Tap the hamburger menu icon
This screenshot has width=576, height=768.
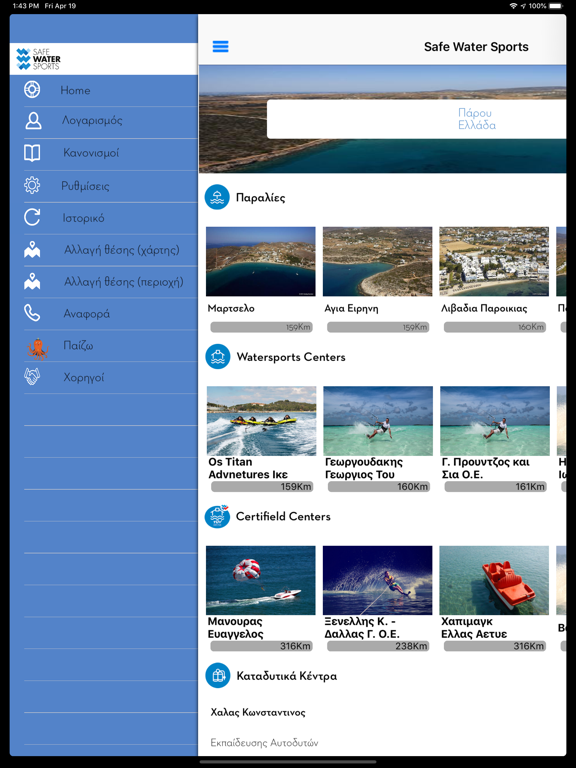pyautogui.click(x=220, y=47)
